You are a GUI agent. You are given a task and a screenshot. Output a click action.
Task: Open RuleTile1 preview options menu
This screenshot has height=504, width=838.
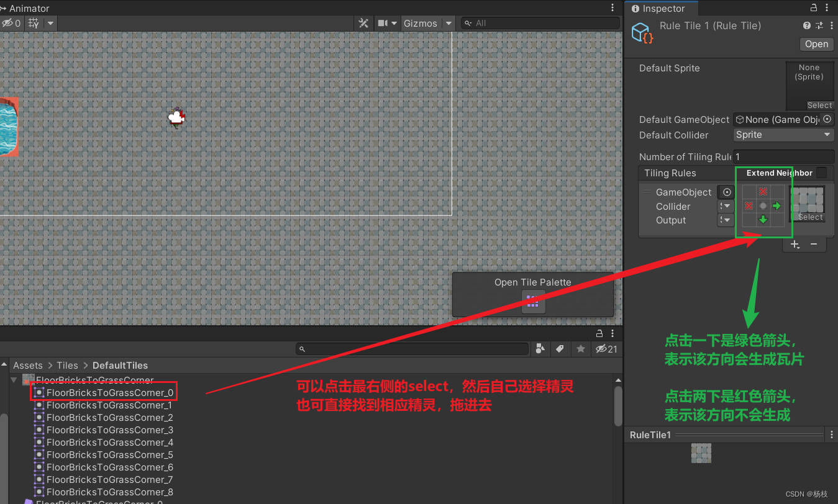[832, 434]
